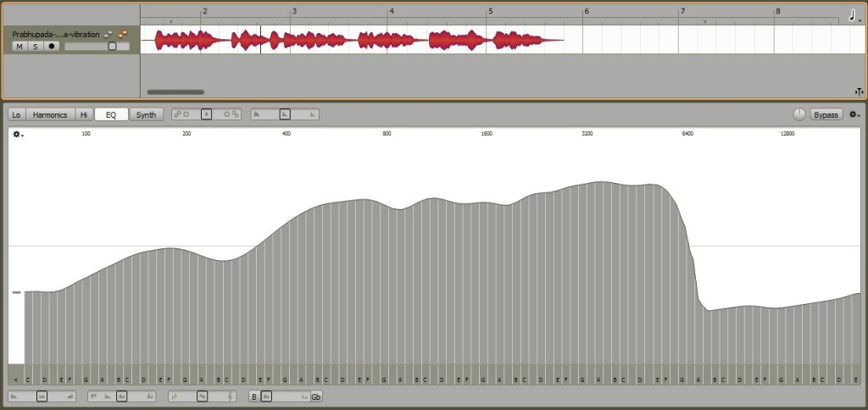
Task: Click the Gb icon at bottom
Action: (316, 396)
